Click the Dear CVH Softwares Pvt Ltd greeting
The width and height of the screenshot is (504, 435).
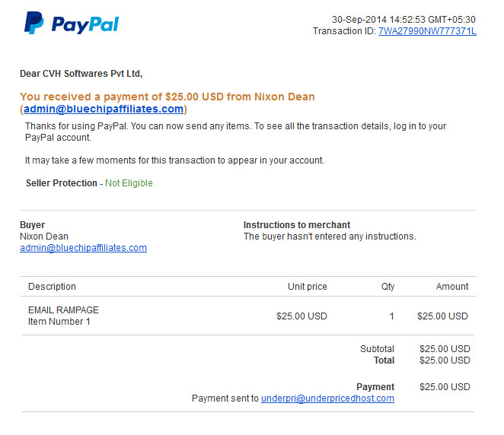[x=81, y=74]
